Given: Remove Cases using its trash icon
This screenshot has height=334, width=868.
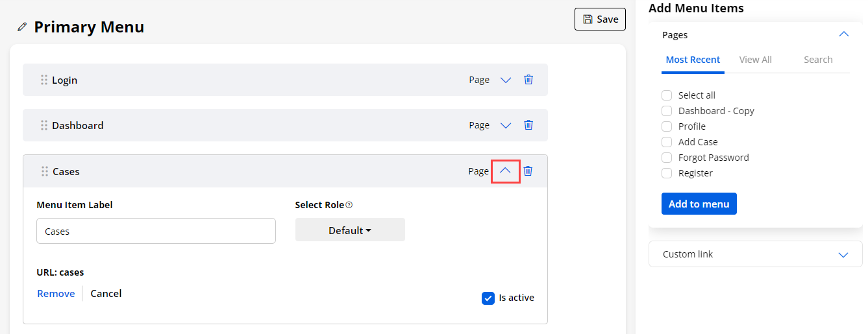Looking at the screenshot, I should point(528,171).
